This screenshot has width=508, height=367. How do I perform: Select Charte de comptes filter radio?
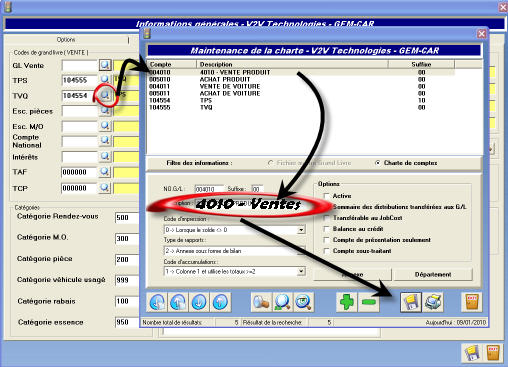point(377,163)
